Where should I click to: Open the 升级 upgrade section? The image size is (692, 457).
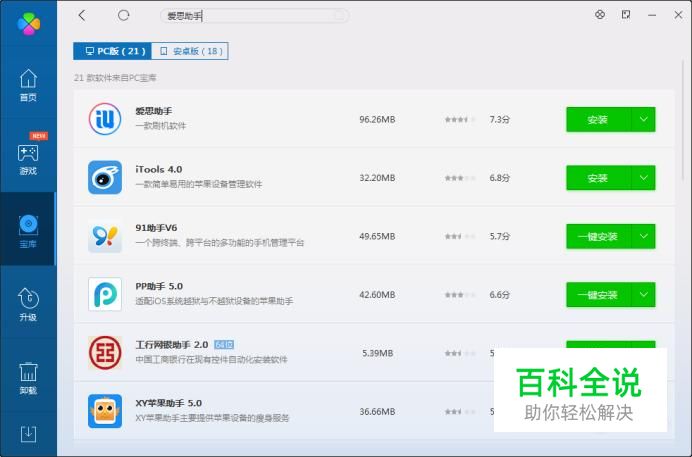coord(28,304)
